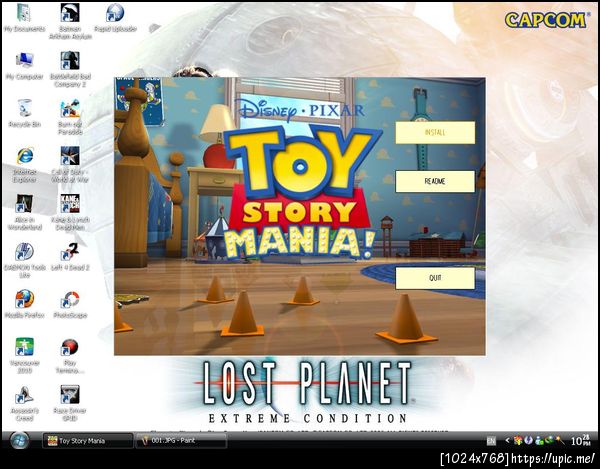The image size is (600, 469).
Task: Select the Rapid Uploader desktop shortcut
Action: tap(115, 18)
